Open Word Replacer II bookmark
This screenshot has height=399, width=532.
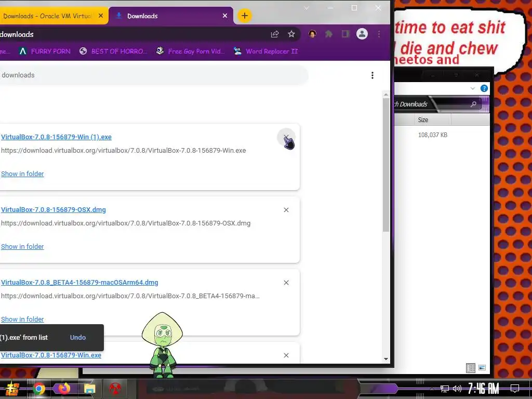pos(265,51)
